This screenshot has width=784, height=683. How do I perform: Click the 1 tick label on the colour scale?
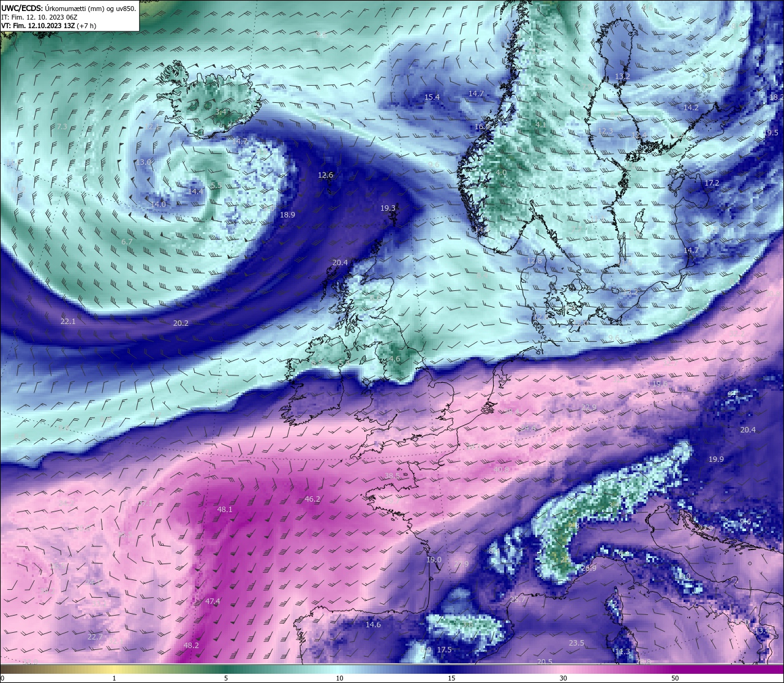(115, 678)
